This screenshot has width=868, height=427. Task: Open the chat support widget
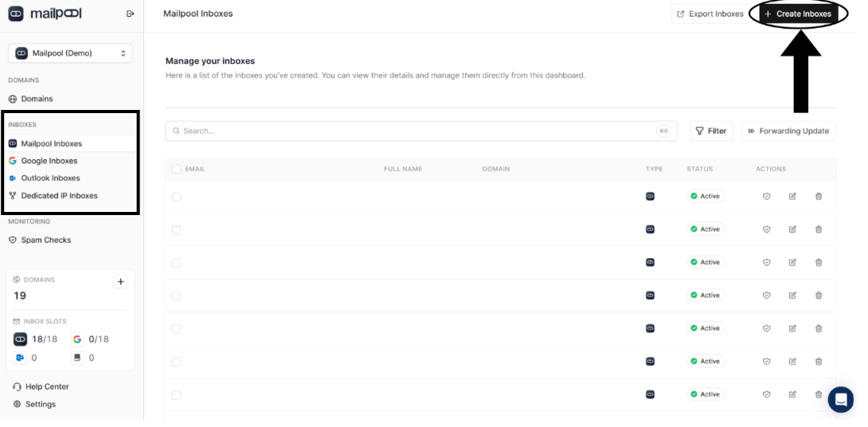tap(841, 399)
